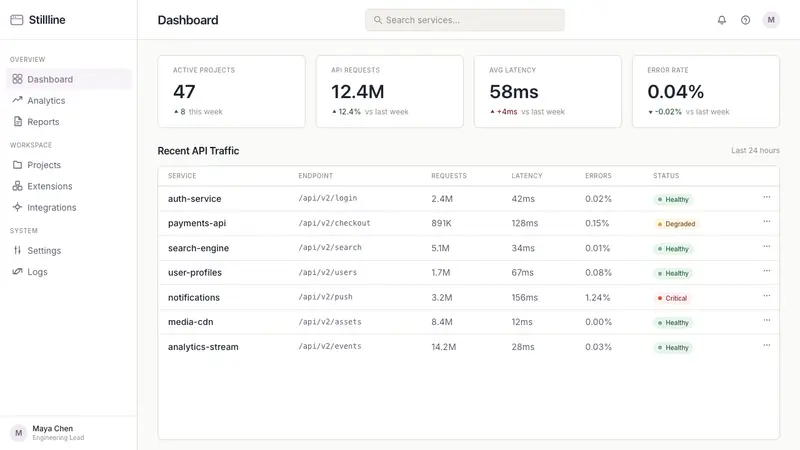Screen dimensions: 800x450
Task: Click endpoint /api/v2/push
Action: tap(325, 297)
